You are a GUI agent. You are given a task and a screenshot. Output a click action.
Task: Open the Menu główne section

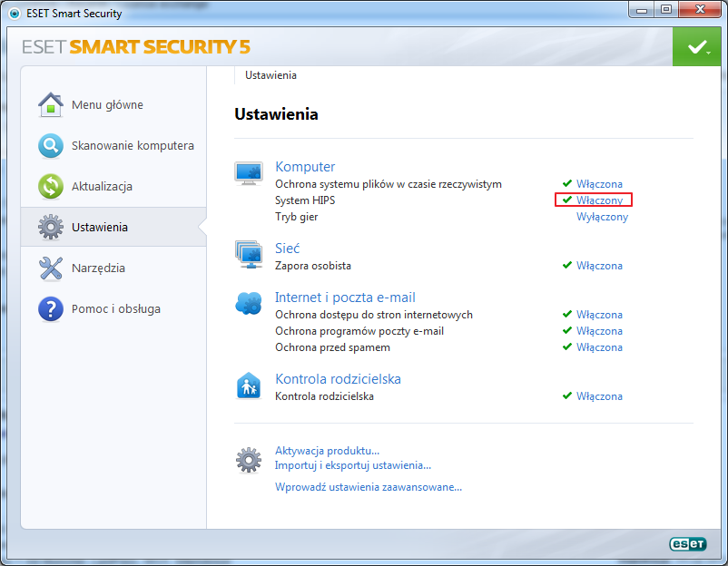107,105
